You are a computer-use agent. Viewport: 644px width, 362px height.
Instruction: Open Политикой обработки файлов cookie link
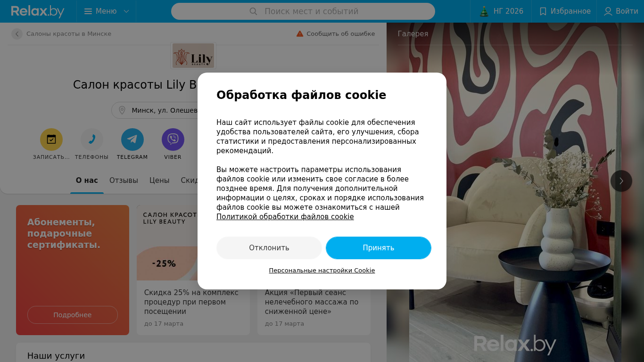pyautogui.click(x=285, y=217)
